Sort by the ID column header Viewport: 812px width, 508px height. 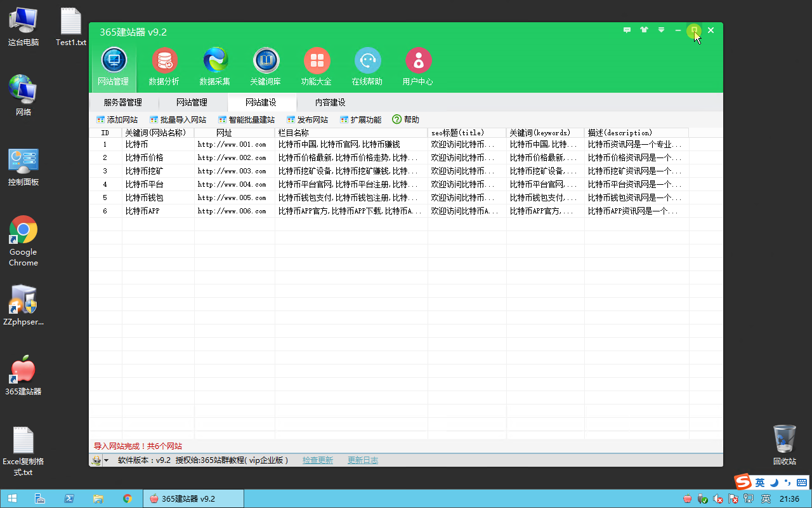[105, 133]
